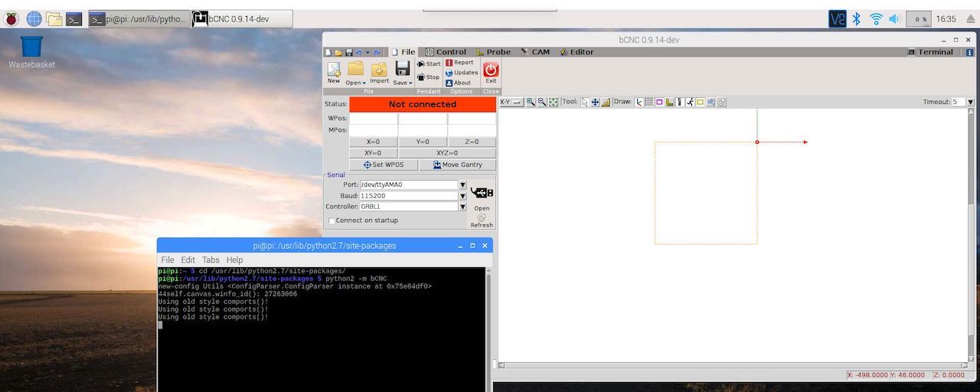Screen dimensions: 980x392
Task: Click the USB Open connection icon
Action: click(x=482, y=193)
